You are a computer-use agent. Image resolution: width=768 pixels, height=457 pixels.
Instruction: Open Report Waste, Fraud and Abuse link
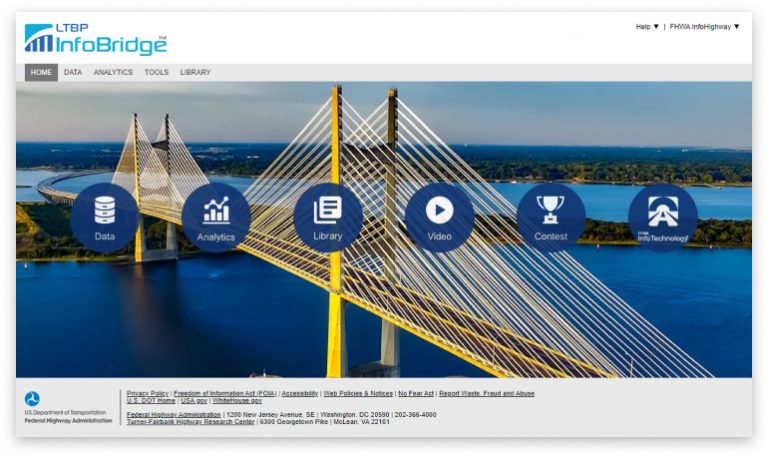point(486,393)
